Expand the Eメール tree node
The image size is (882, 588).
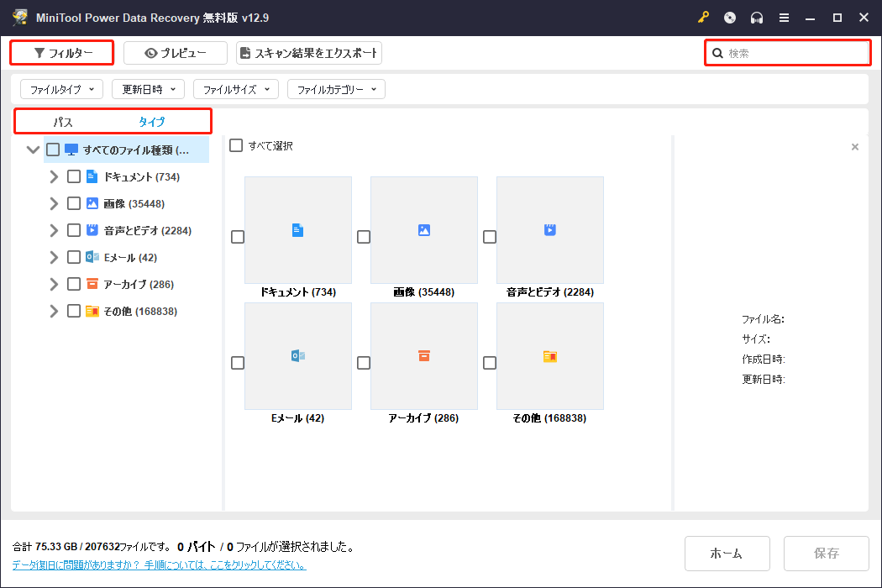54,257
